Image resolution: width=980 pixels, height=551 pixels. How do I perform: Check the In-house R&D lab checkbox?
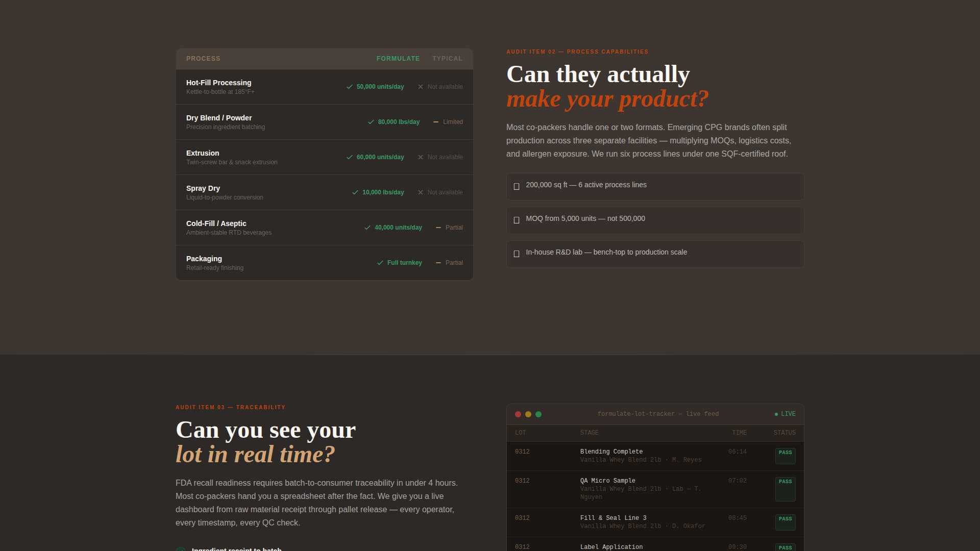(516, 254)
